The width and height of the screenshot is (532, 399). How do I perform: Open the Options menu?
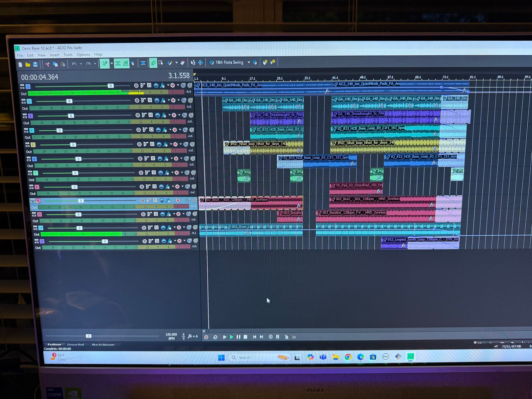[83, 55]
